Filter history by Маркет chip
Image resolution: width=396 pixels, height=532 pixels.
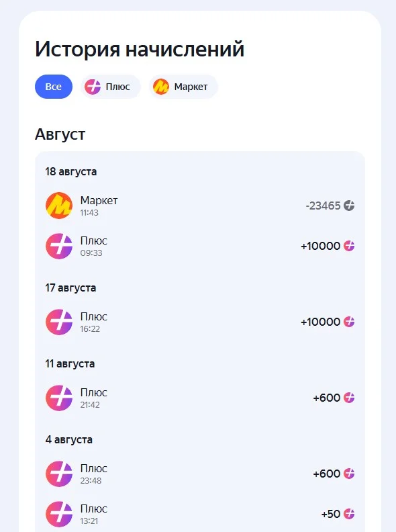pyautogui.click(x=183, y=87)
